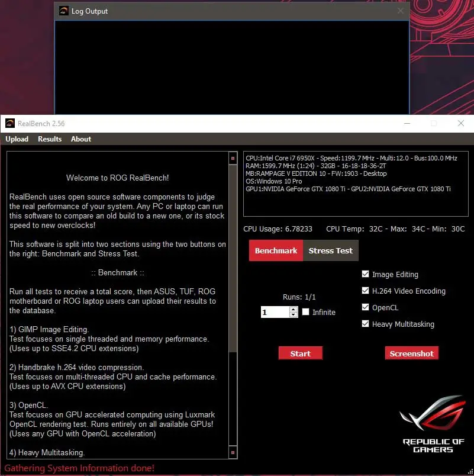
Task: Click the 'OS:Windows 10 Pro' line
Action: coord(274,181)
